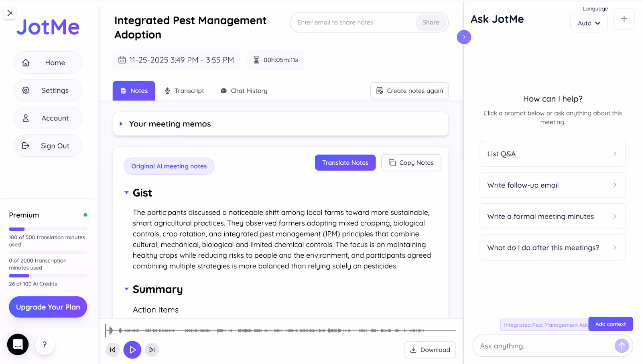The width and height of the screenshot is (642, 364).
Task: Skip to the previous audio segment
Action: coord(113,350)
